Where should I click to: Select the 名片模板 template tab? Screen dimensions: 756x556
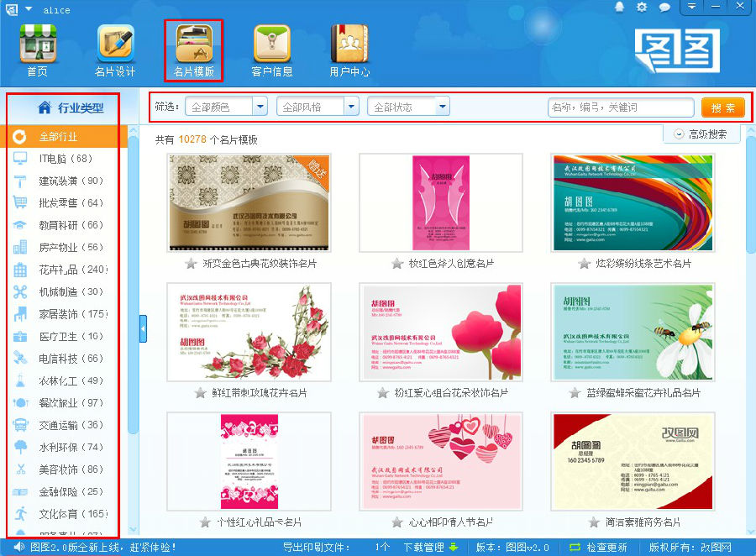click(194, 50)
